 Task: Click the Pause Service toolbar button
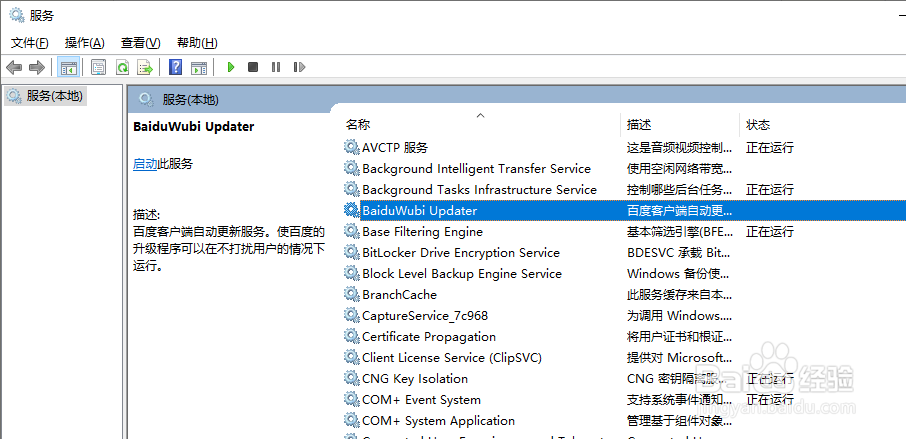tap(276, 67)
